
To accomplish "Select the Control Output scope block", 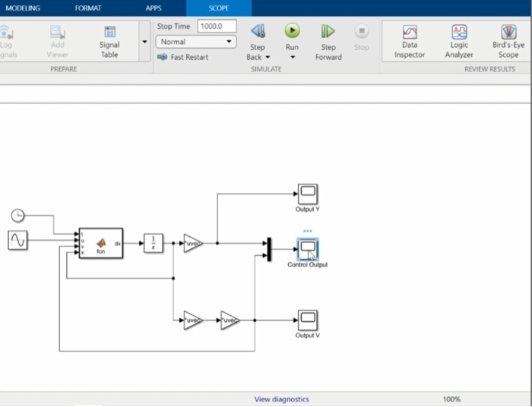I will point(308,249).
